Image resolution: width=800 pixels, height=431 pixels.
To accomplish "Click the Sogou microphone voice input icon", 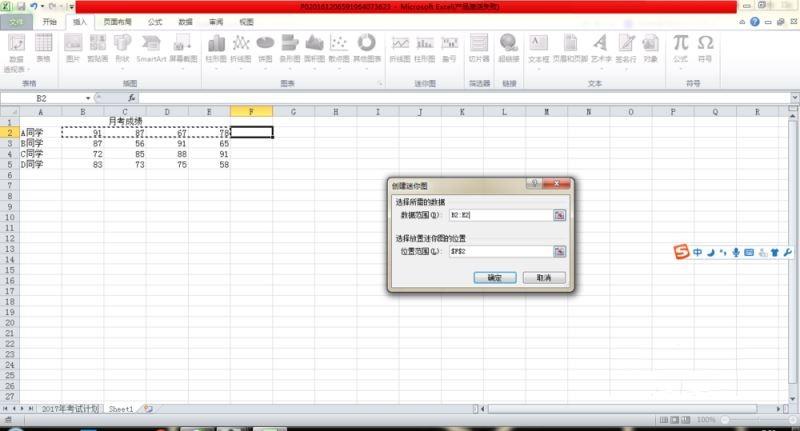I will [x=736, y=253].
